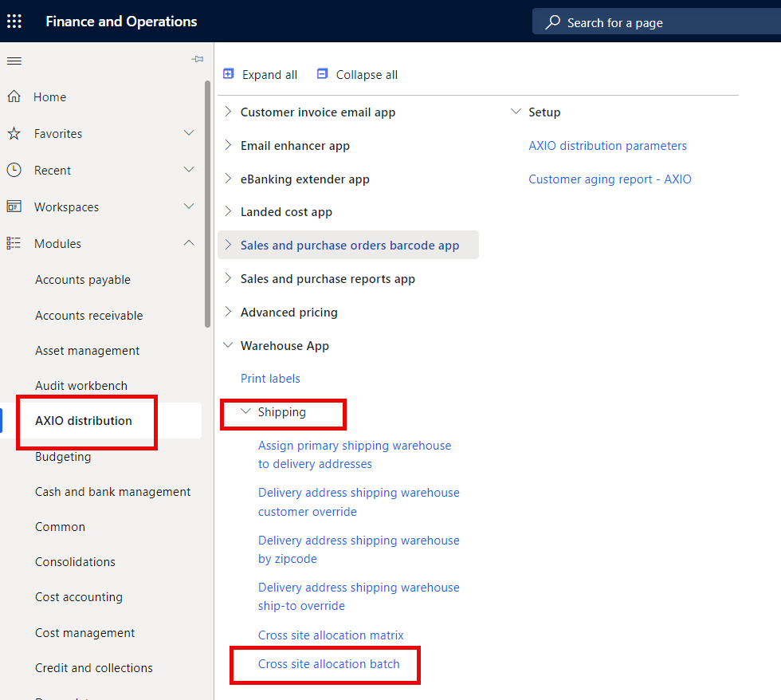
Task: Click the Expand all icon
Action: (x=229, y=73)
